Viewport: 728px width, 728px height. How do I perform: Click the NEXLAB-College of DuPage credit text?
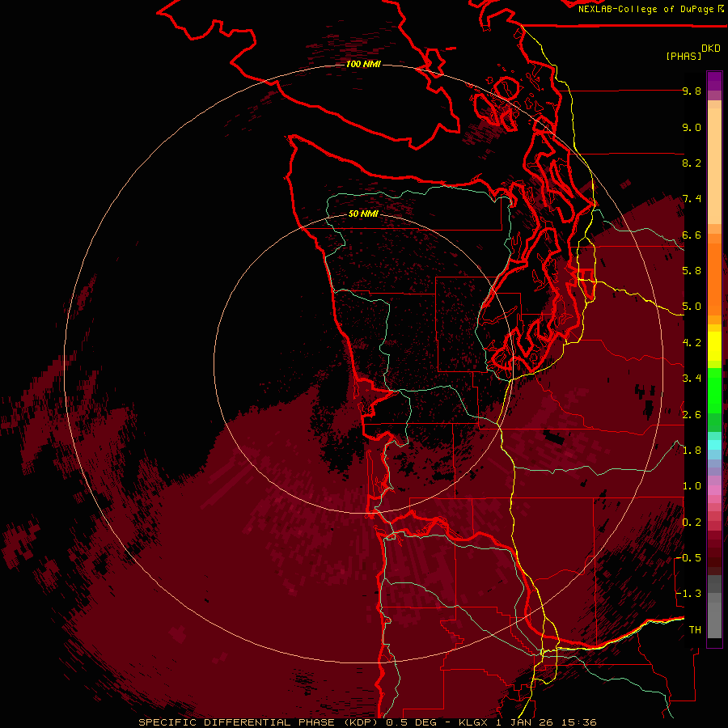click(645, 9)
